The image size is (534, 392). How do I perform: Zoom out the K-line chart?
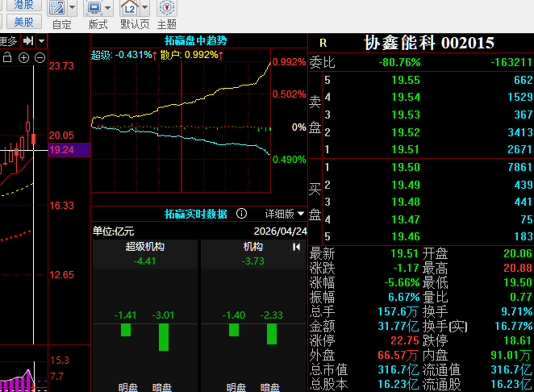(40, 57)
